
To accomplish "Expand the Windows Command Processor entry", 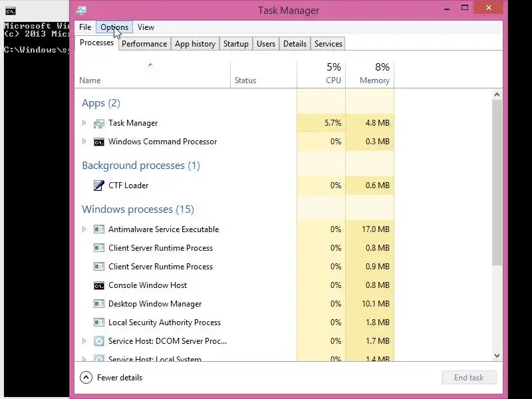I will click(84, 142).
